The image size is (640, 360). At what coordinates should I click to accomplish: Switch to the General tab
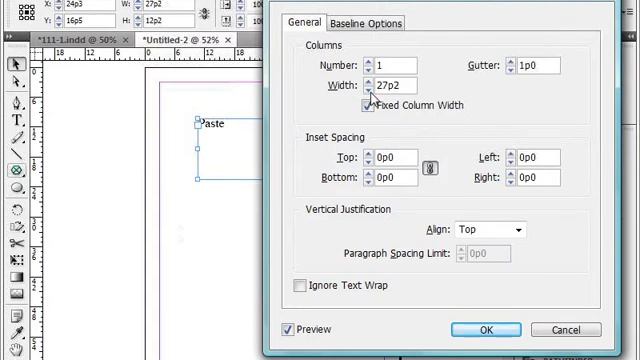pos(304,22)
